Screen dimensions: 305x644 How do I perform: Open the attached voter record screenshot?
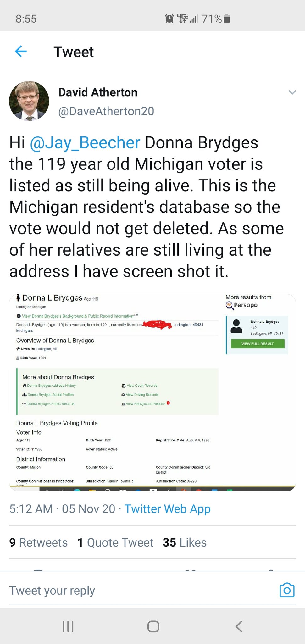coord(152,392)
